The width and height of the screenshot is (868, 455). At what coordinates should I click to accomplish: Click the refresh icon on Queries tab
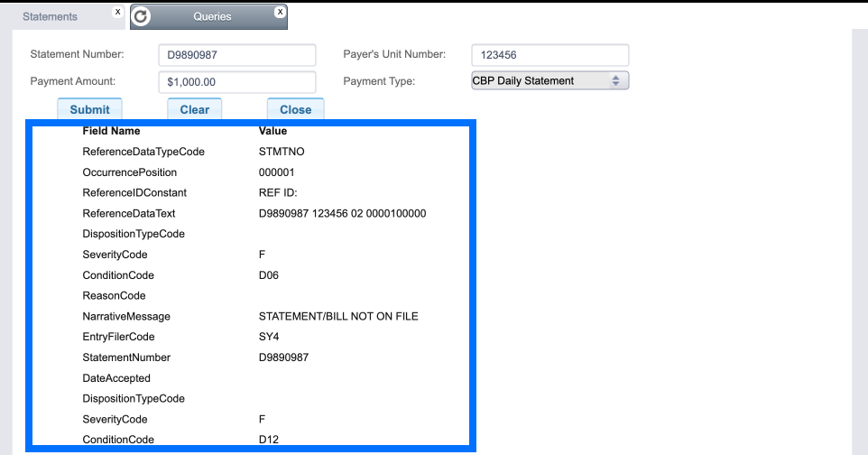142,16
